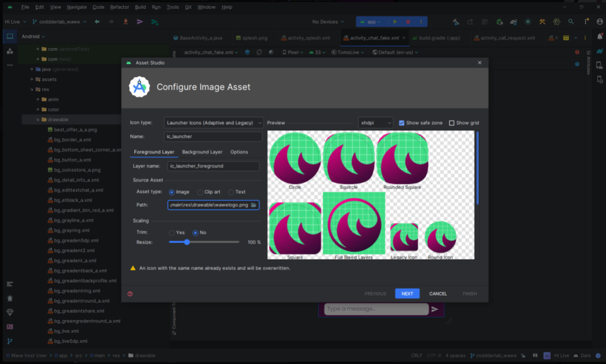Click the Dark theme status entry

582,356
